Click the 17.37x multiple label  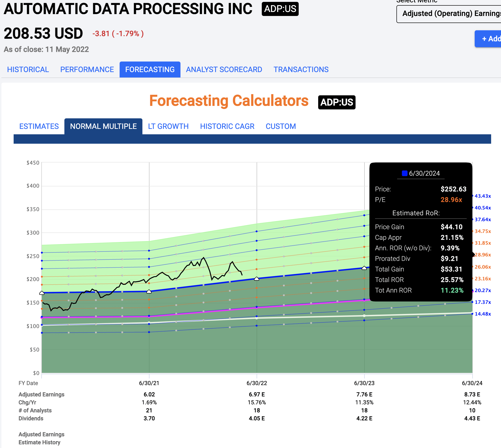coord(483,302)
